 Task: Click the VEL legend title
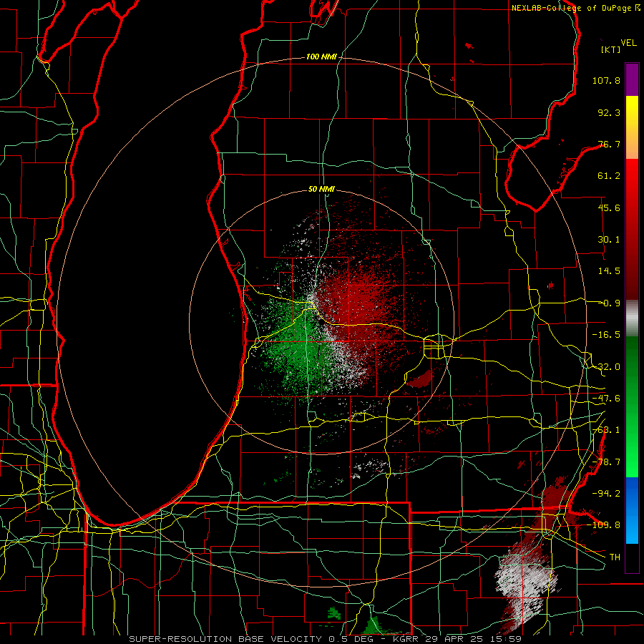click(x=628, y=43)
